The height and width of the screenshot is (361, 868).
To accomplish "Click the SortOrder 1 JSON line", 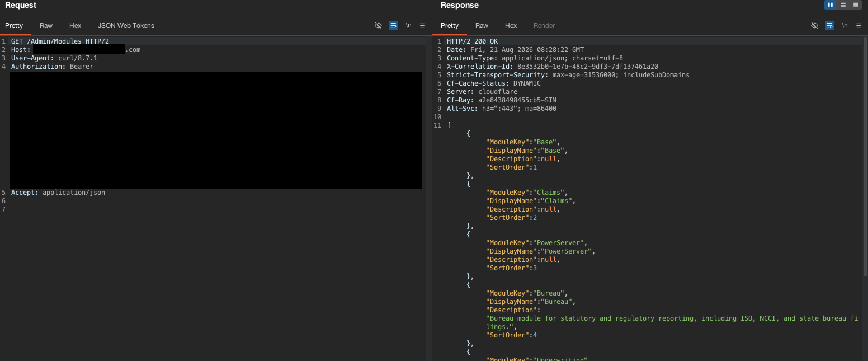I will [511, 167].
